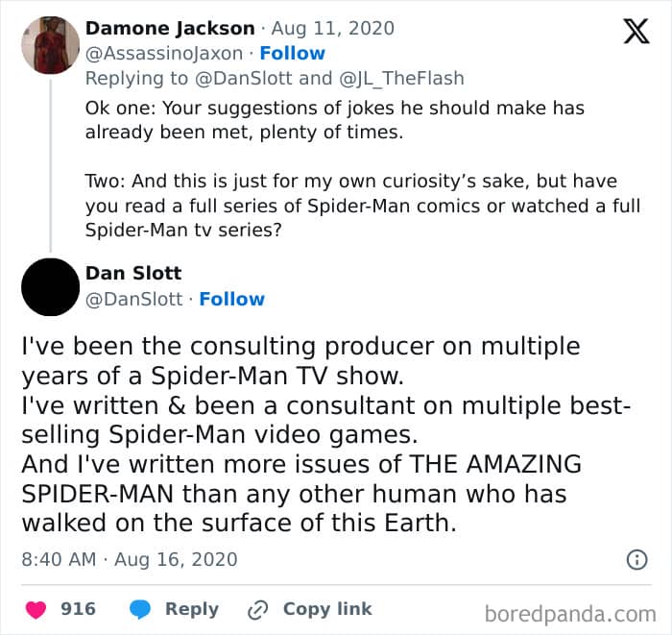Click the 8:40 AM · Aug 16, 2020 timestamp
Screen dimensions: 672x635
[128, 559]
